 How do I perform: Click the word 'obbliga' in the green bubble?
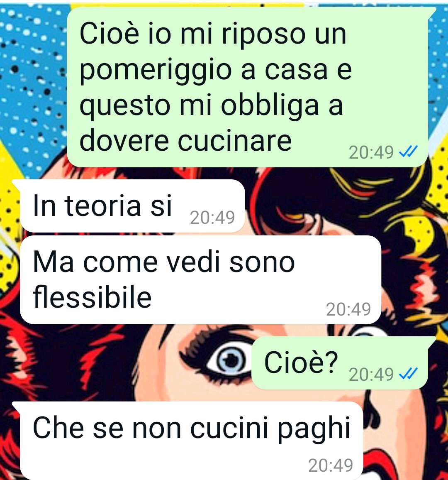(270, 105)
